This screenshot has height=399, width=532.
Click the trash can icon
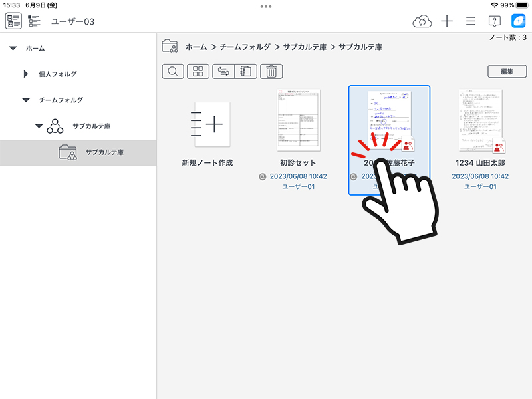coord(271,72)
